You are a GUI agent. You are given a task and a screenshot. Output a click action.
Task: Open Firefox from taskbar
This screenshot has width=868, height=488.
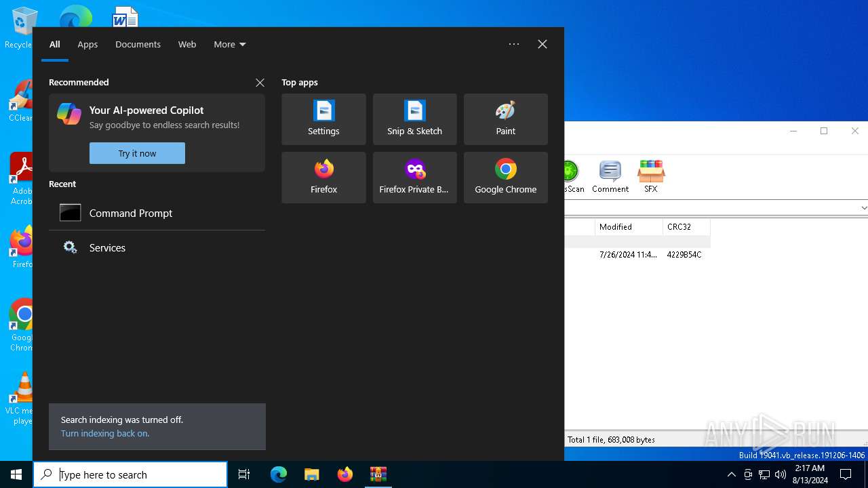click(x=345, y=474)
